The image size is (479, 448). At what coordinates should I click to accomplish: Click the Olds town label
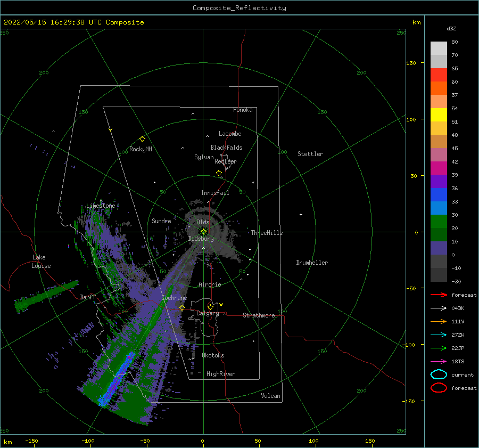(203, 222)
